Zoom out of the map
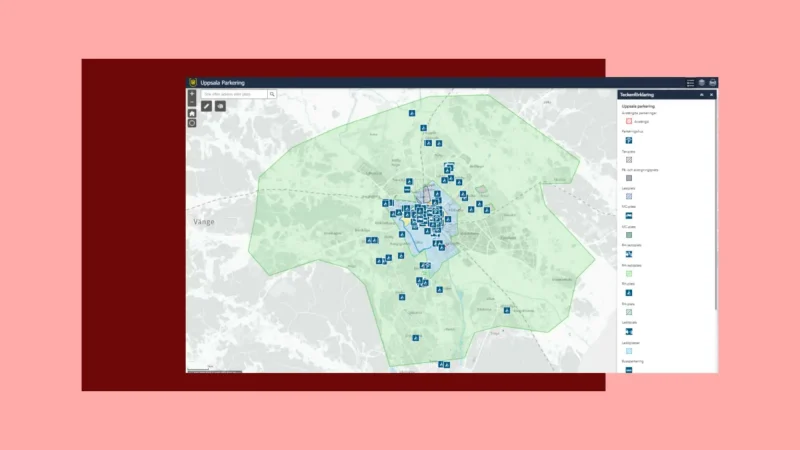This screenshot has height=450, width=800. tap(192, 101)
